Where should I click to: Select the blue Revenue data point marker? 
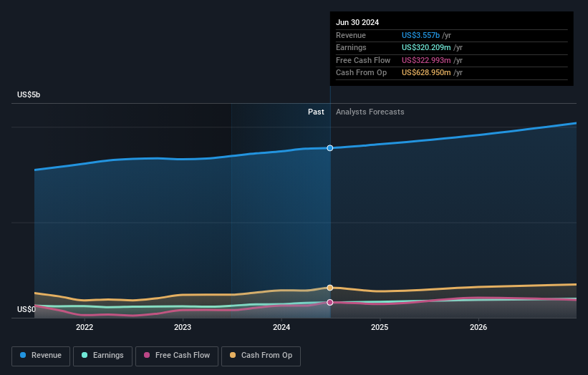tap(330, 148)
